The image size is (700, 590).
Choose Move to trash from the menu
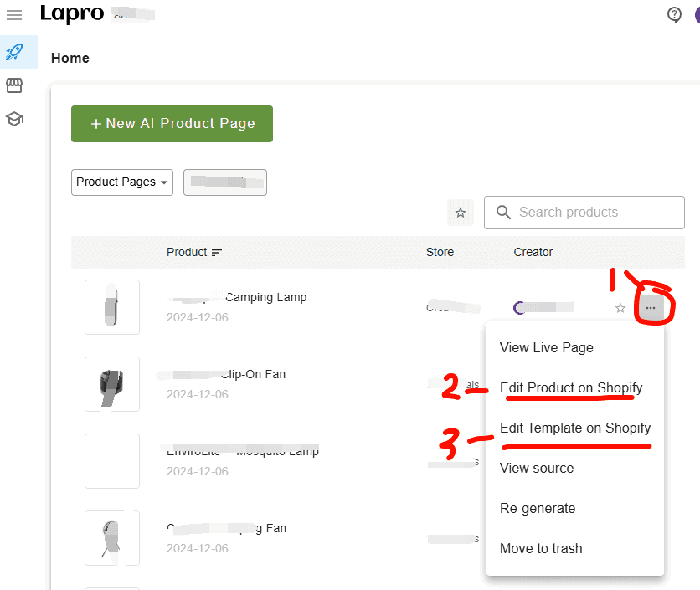click(x=541, y=548)
